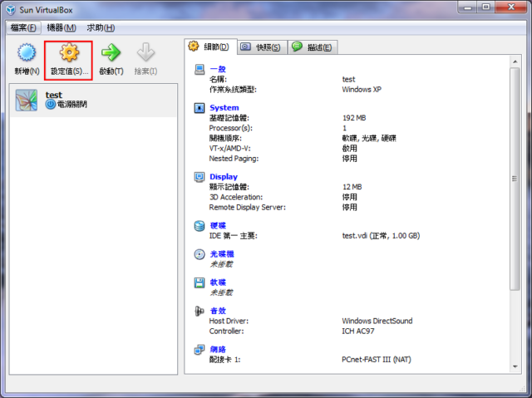
Task: Click the '192 MB' base memory value
Action: (x=354, y=118)
